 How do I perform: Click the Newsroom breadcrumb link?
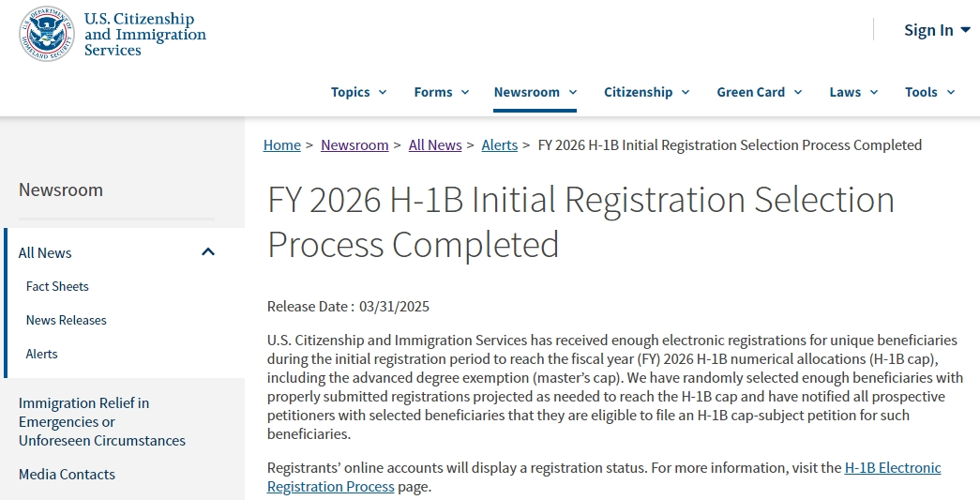click(354, 144)
